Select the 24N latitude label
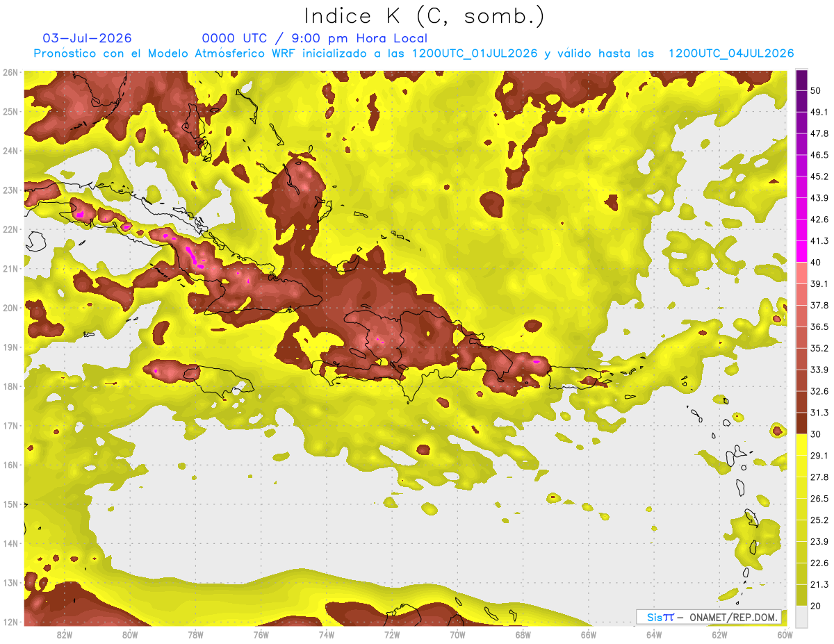 coord(10,151)
